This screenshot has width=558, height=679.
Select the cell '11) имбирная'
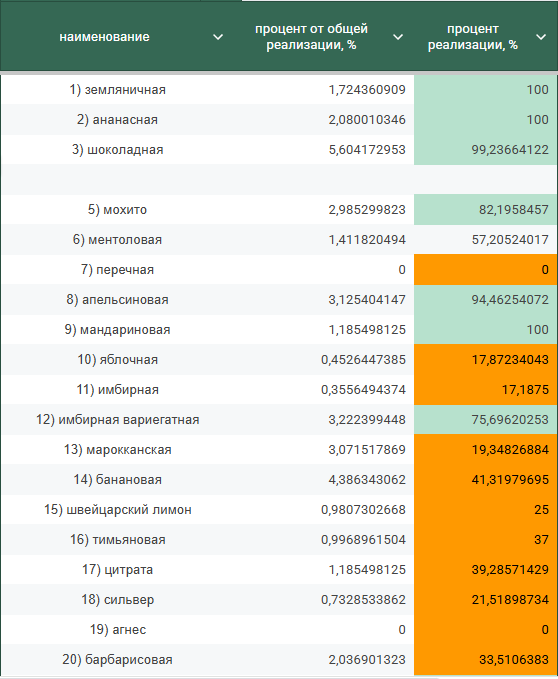pyautogui.click(x=117, y=390)
